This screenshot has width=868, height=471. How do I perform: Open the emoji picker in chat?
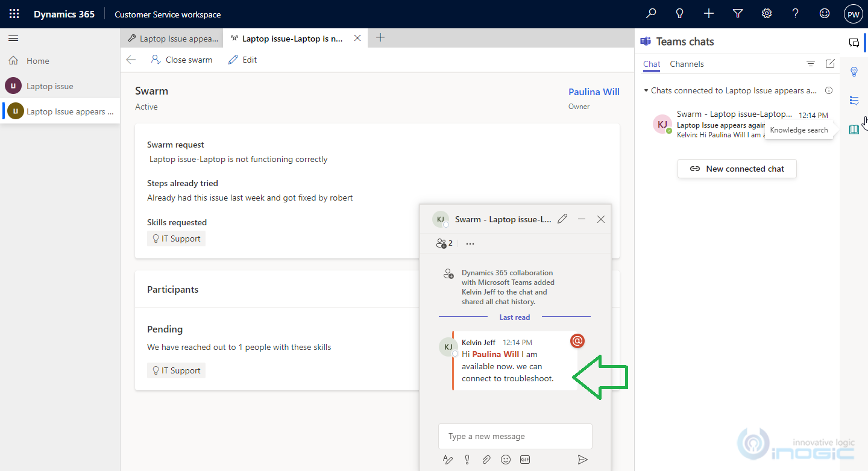pos(506,460)
